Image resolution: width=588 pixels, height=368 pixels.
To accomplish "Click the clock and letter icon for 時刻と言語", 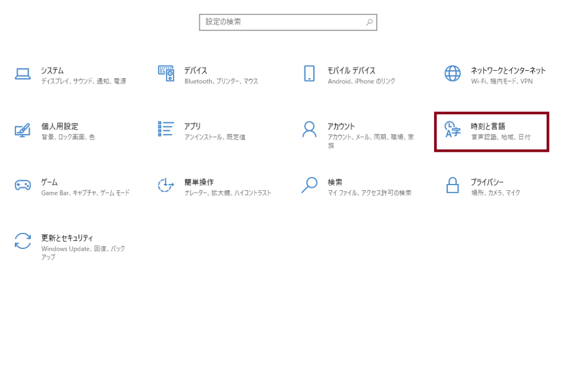I will tap(453, 130).
